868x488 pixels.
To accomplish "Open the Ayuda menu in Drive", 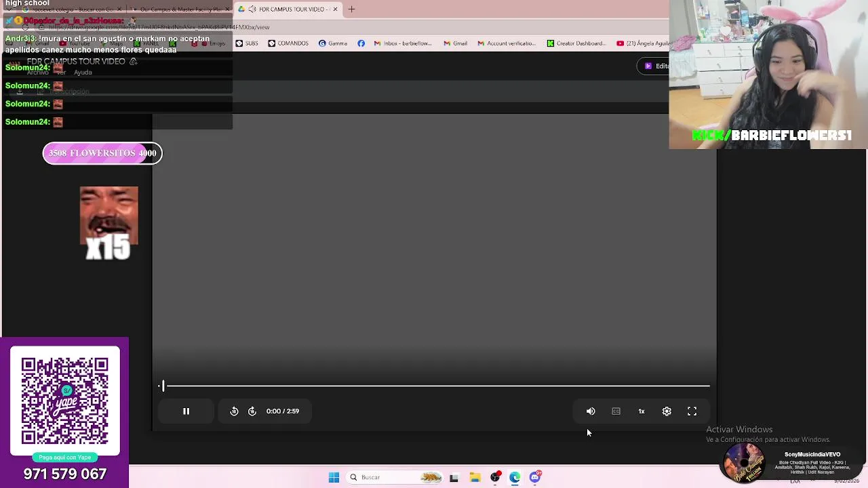I will pos(83,73).
